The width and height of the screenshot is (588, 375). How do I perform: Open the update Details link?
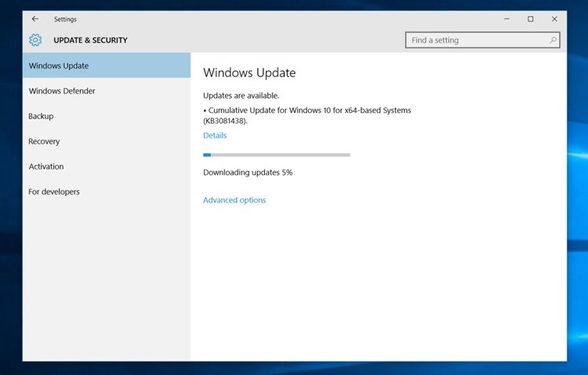click(x=215, y=135)
